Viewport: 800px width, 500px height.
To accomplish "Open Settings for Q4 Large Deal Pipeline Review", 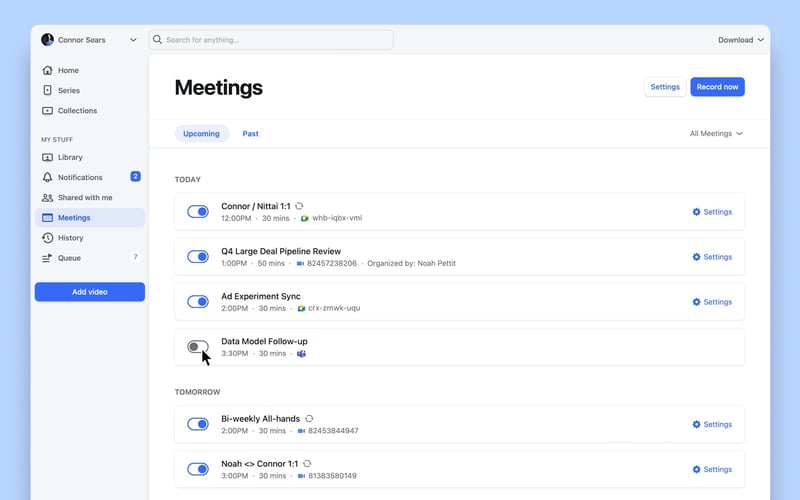I will point(712,257).
